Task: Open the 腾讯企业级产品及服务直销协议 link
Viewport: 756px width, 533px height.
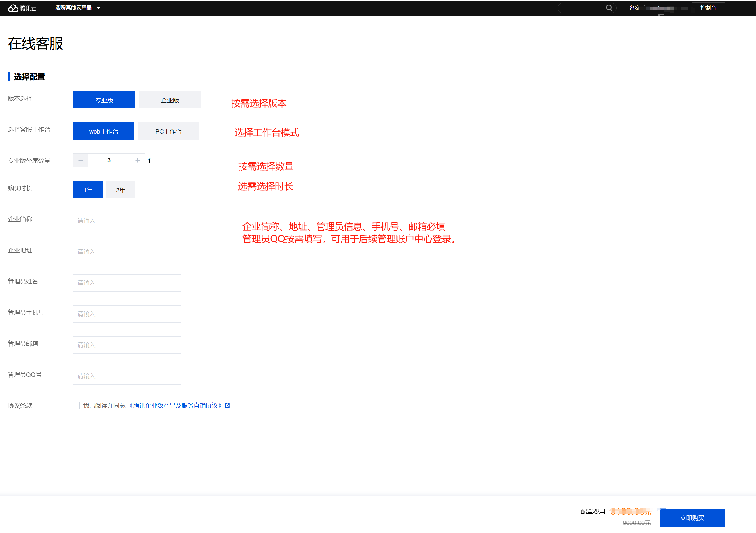Action: click(175, 405)
